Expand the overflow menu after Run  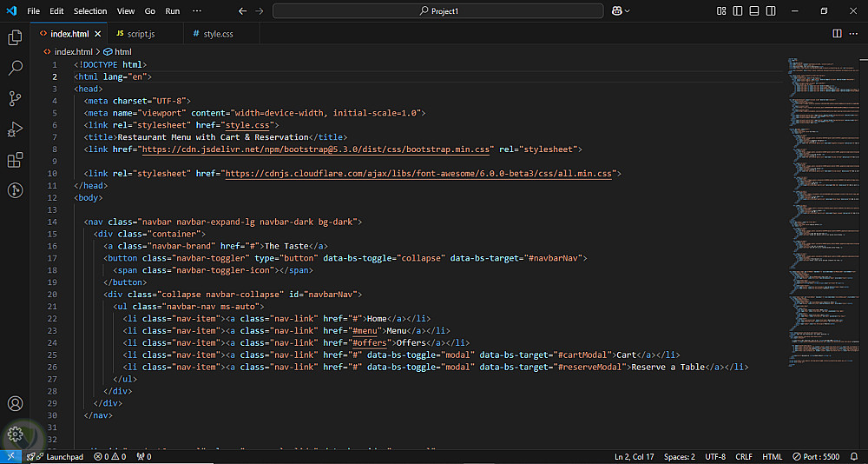point(196,11)
